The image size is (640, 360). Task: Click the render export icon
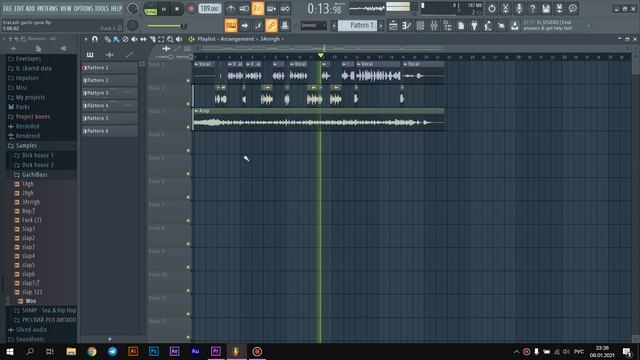(x=560, y=8)
